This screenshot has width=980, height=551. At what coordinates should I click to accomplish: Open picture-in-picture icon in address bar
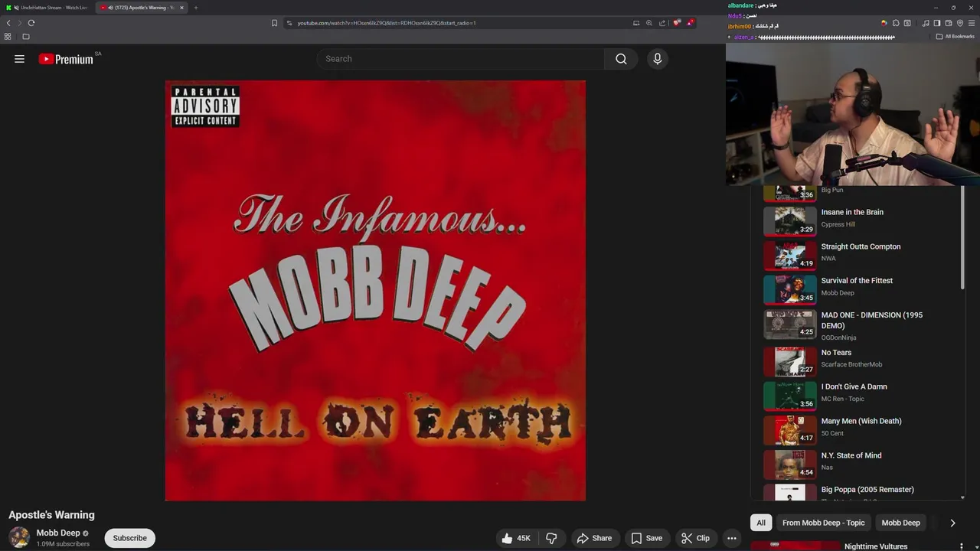(x=635, y=23)
